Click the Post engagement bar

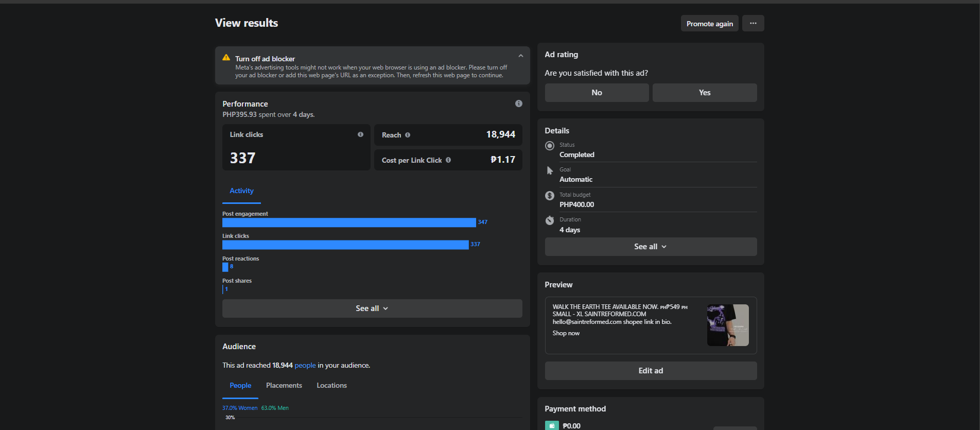point(349,222)
